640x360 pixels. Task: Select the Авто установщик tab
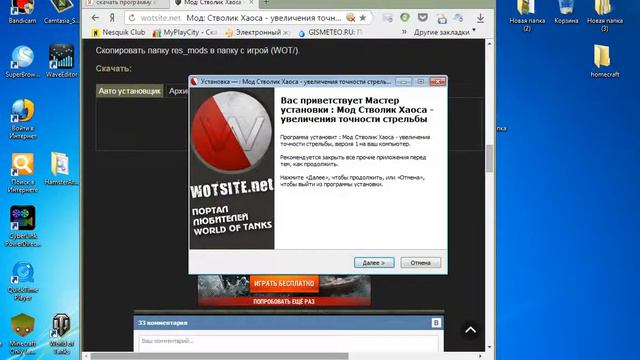coord(129,91)
